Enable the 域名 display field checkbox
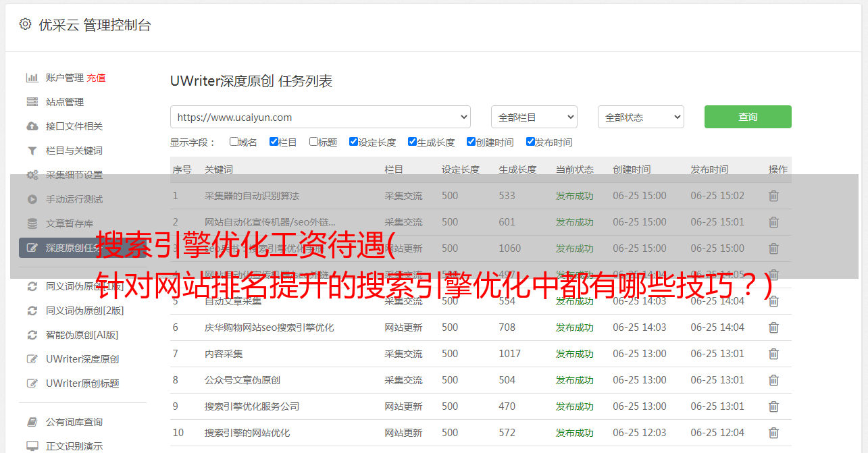Image resolution: width=868 pixels, height=453 pixels. 234,142
